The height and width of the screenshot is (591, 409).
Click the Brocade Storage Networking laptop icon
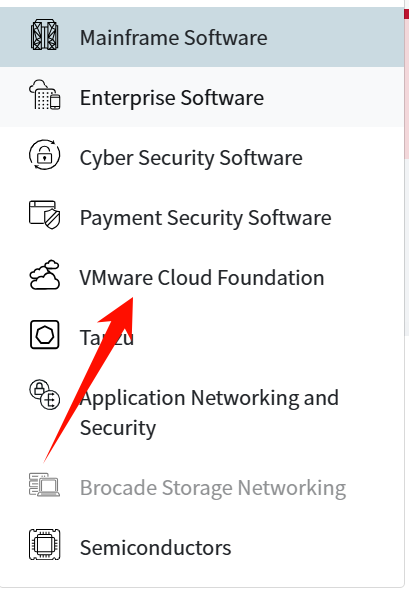[x=44, y=485]
